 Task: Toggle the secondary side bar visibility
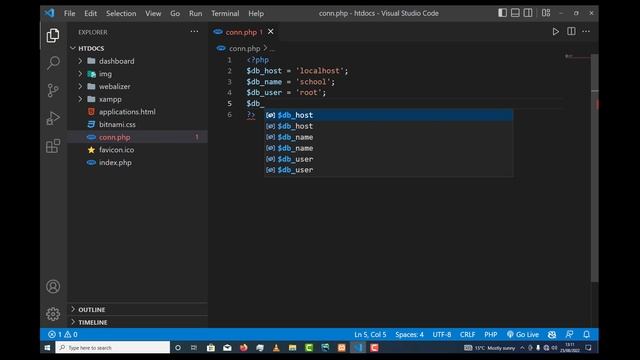coord(528,13)
